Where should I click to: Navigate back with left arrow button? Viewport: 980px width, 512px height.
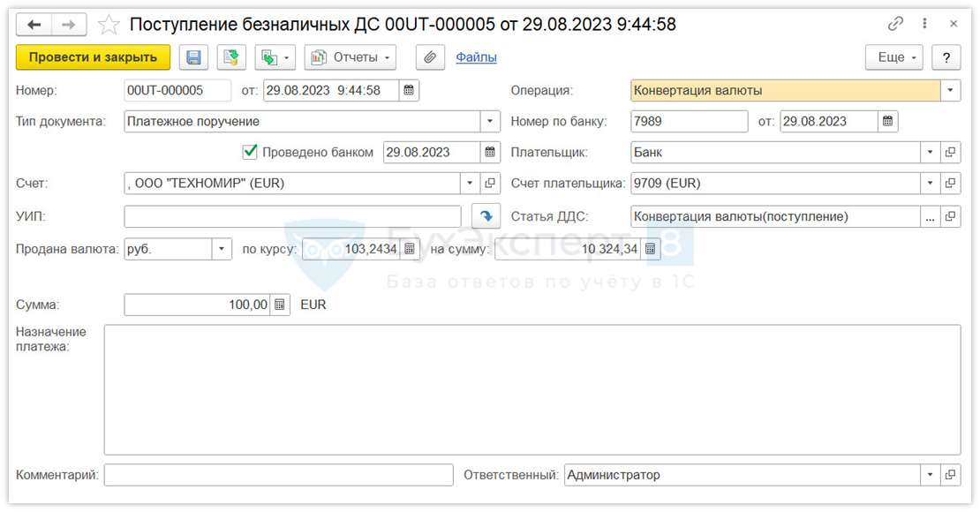coord(35,25)
